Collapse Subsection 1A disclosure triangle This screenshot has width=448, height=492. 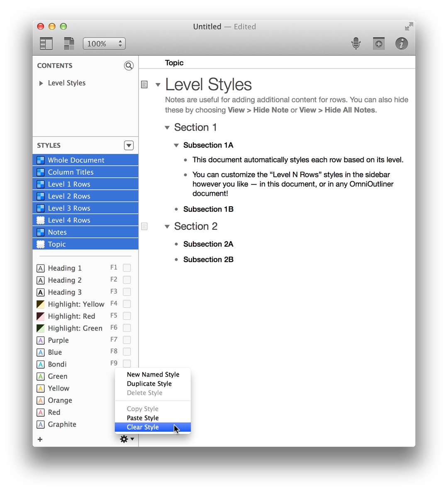[x=177, y=145]
